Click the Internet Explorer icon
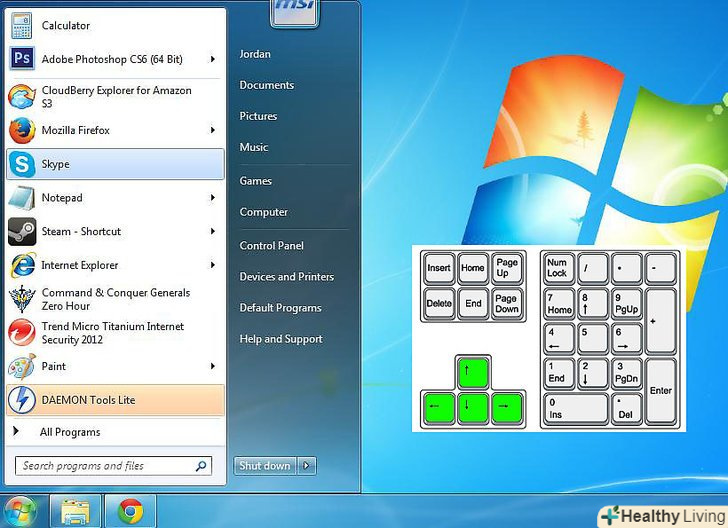Image resolution: width=728 pixels, height=528 pixels. (21, 265)
